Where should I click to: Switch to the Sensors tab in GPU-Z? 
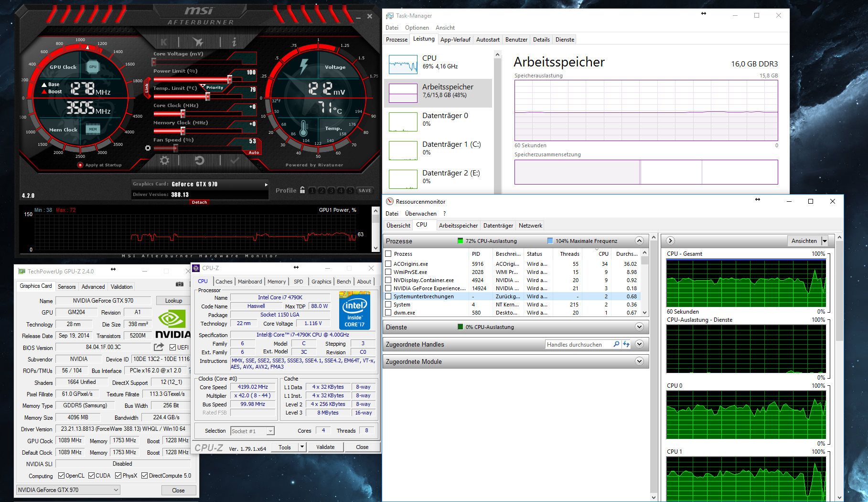pyautogui.click(x=67, y=287)
